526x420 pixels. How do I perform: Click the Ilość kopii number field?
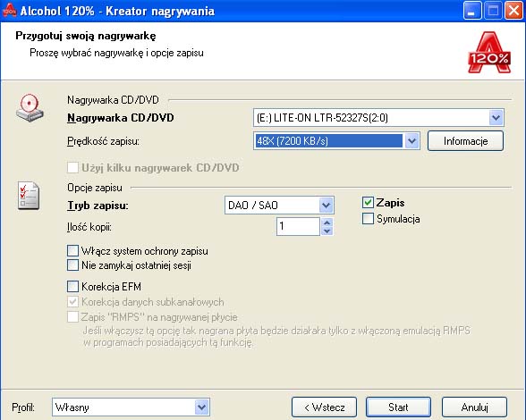coord(298,226)
